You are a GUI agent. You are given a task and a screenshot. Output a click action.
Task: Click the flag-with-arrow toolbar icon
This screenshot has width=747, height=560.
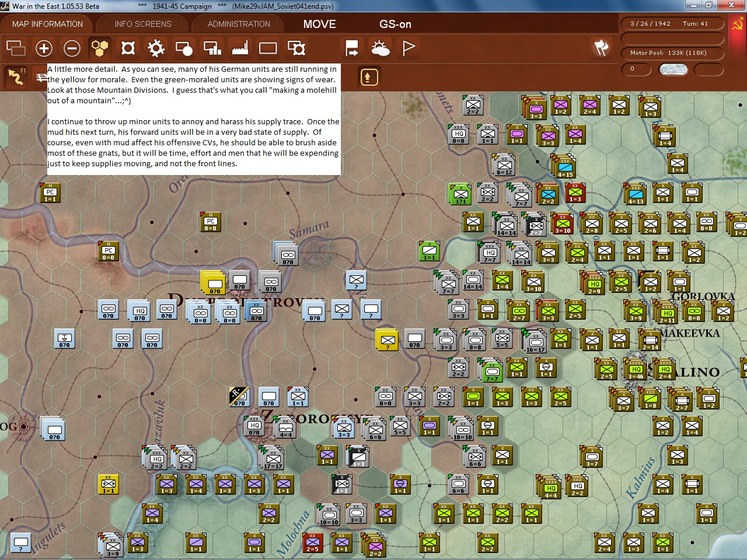click(352, 48)
